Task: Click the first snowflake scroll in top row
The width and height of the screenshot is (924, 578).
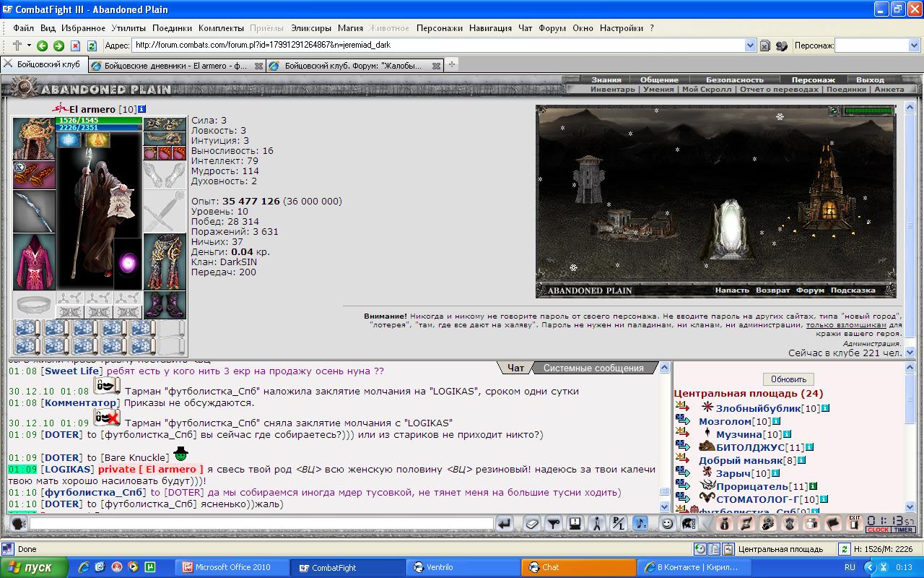Action: pyautogui.click(x=27, y=328)
